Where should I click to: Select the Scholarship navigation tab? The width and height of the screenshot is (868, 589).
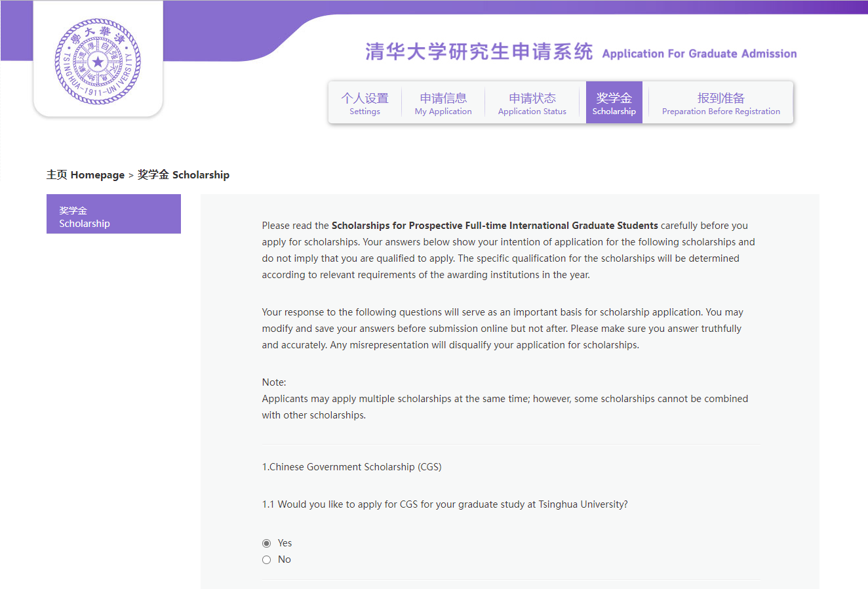click(x=614, y=102)
